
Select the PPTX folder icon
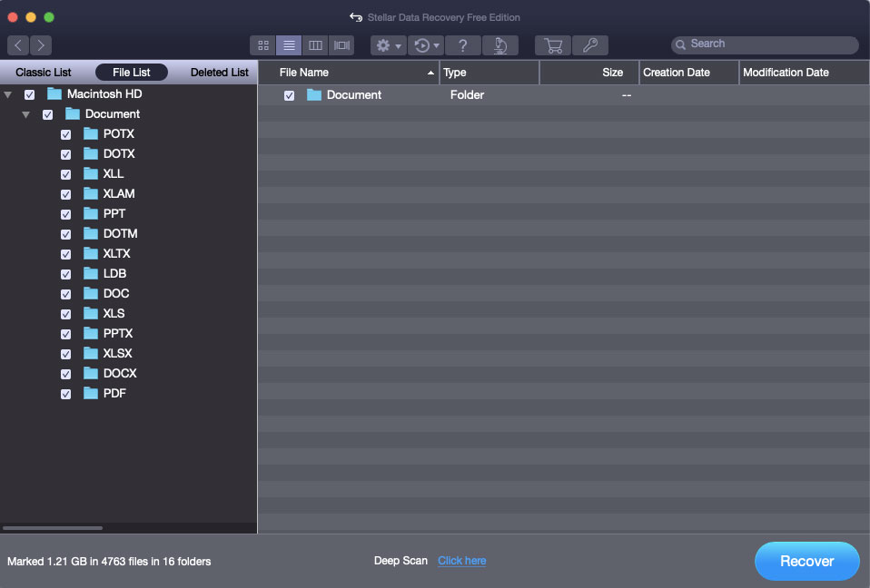point(91,333)
